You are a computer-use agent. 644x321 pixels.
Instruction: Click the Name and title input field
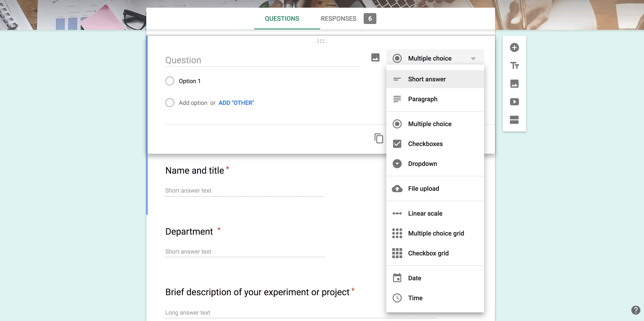click(245, 190)
